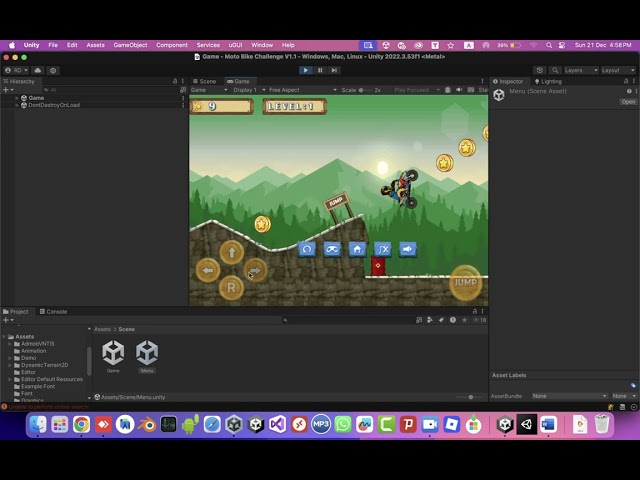
Task: Open the Lighting tab
Action: point(548,81)
